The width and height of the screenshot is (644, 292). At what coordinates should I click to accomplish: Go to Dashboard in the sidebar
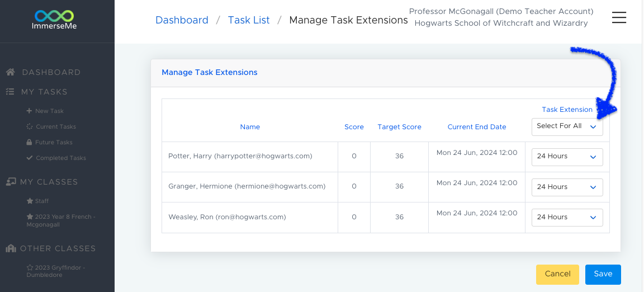pyautogui.click(x=51, y=72)
